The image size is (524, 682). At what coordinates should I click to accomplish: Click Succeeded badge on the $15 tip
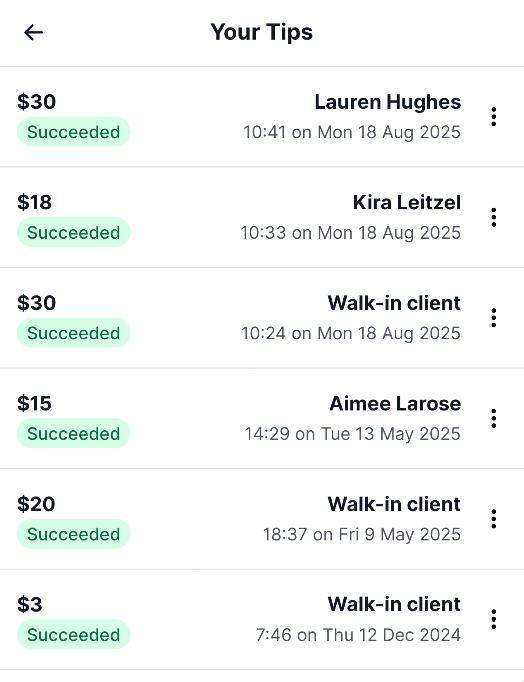tap(73, 433)
